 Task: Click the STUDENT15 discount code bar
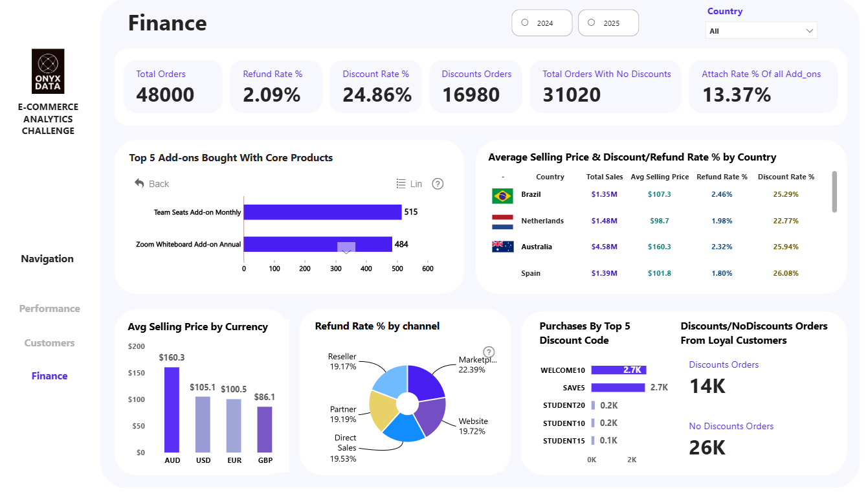click(593, 441)
